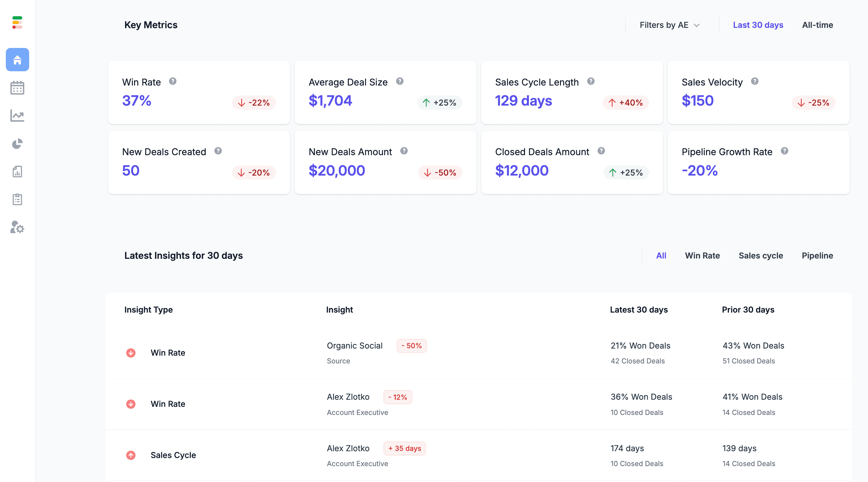Screen dimensions: 868x482
Task: Switch to All-time metrics view
Action: tap(817, 24)
